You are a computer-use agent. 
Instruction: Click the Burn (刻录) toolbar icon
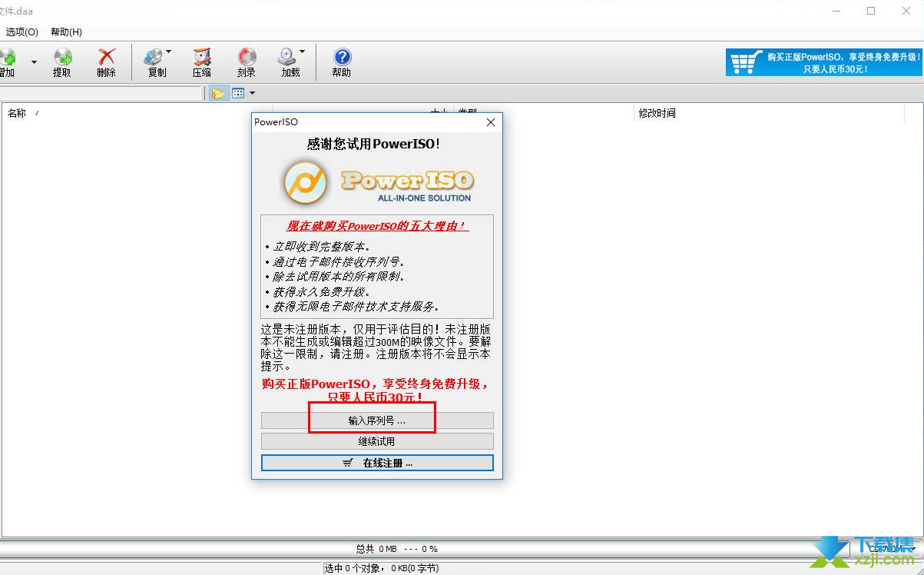point(247,62)
